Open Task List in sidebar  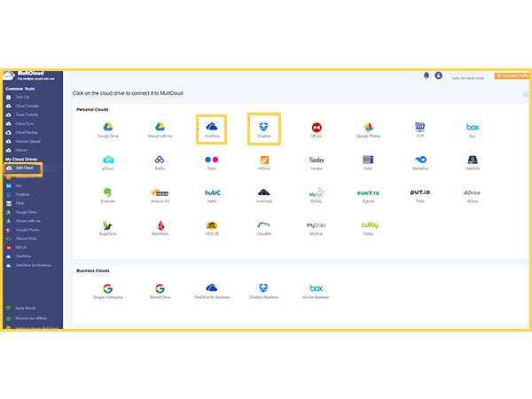tap(22, 97)
